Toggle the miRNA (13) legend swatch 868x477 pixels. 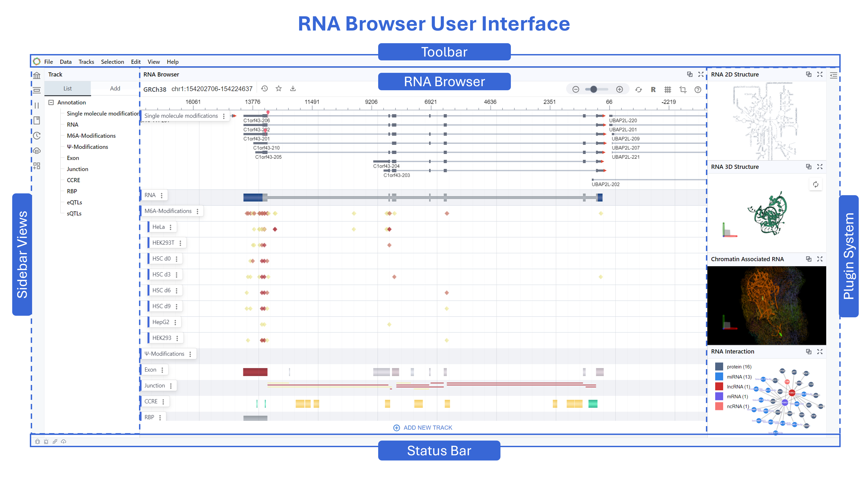[x=719, y=377]
